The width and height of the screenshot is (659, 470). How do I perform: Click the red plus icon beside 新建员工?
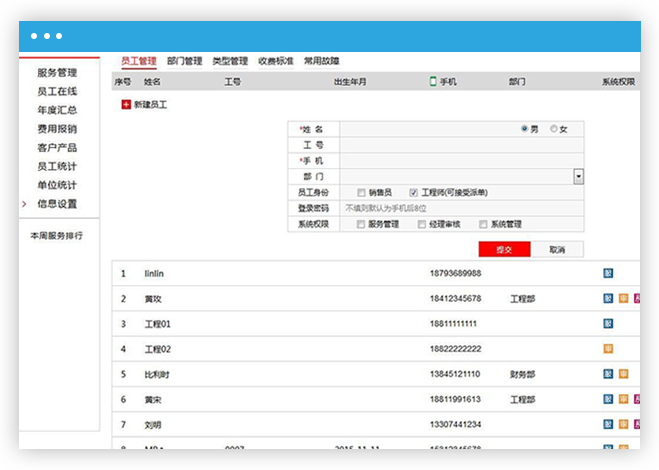[125, 104]
